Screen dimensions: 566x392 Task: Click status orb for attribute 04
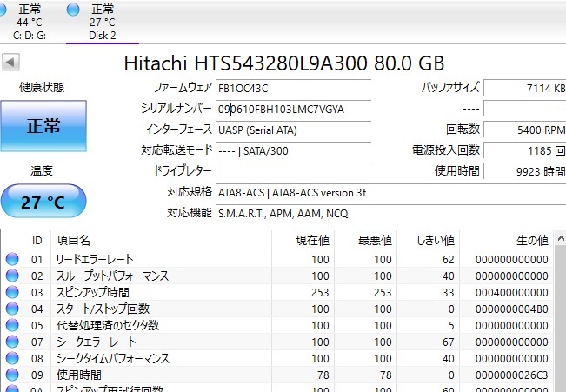point(12,309)
